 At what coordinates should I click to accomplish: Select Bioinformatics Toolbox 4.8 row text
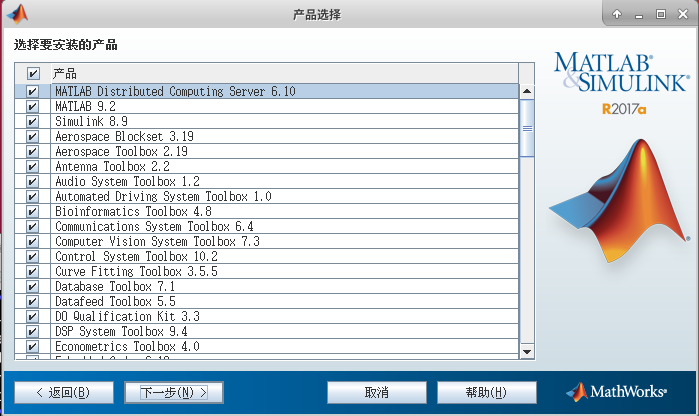133,211
